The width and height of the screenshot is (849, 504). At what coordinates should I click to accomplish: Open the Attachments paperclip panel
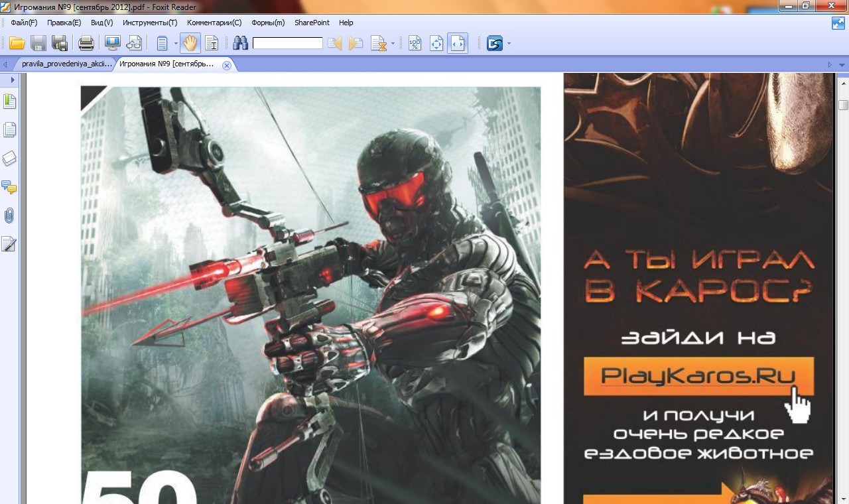pos(9,216)
